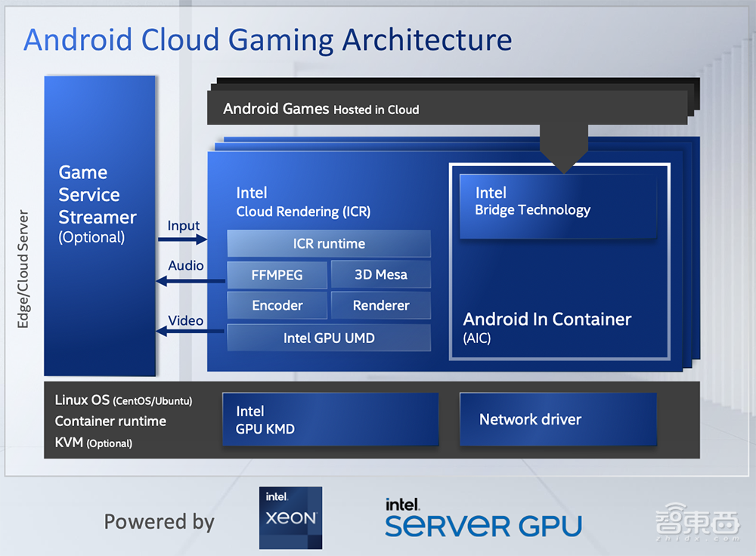Select the Encoder block
Screen dimensions: 756x556
click(277, 306)
